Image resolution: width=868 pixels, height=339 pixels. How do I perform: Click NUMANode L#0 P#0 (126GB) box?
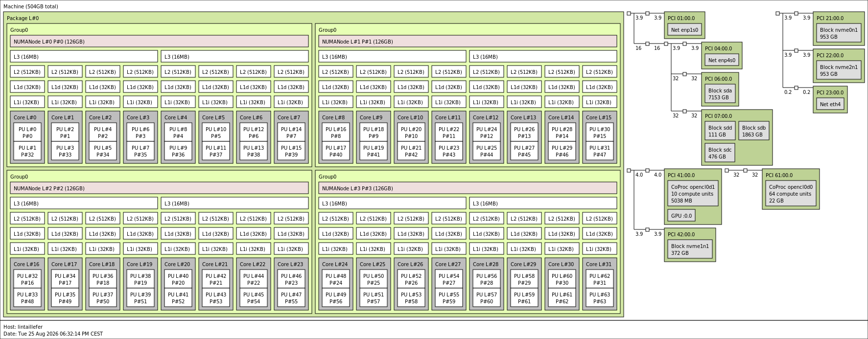(x=159, y=42)
